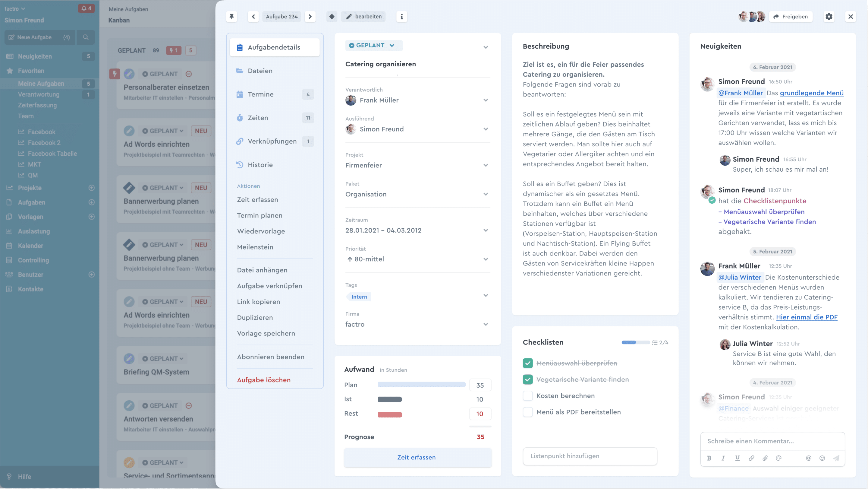Viewport: 868px width, 489px height.
Task: Send comment paper plane icon
Action: [836, 458]
